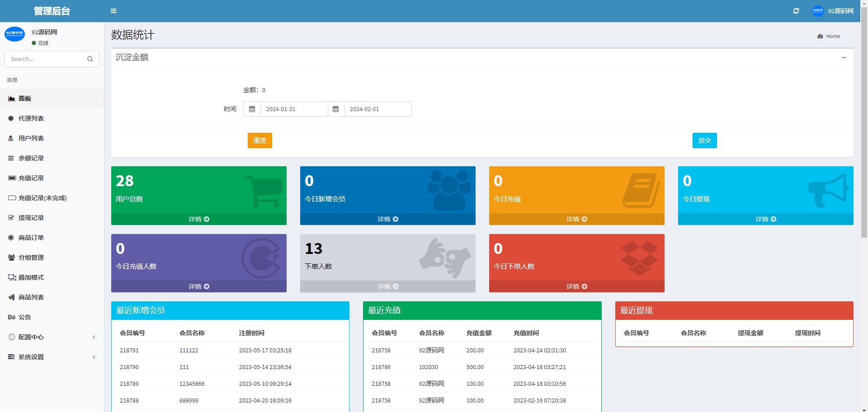Click the page vertical scrollbar
Viewport: 868px width, 412px height.
pos(864,122)
